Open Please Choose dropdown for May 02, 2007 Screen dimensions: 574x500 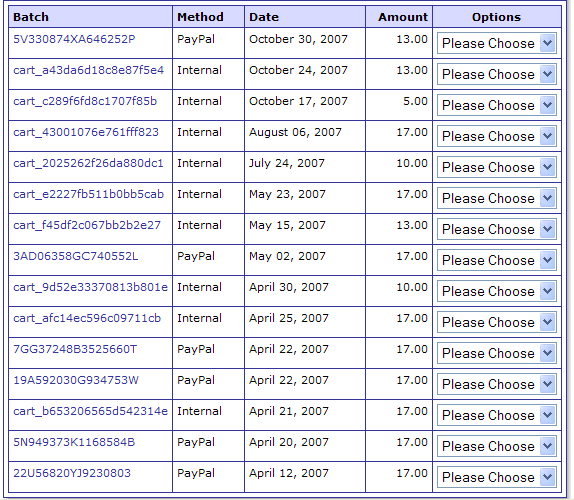point(497,260)
